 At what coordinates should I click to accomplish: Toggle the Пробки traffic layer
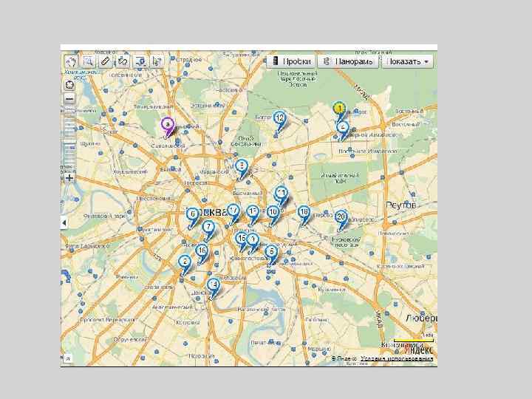click(291, 61)
